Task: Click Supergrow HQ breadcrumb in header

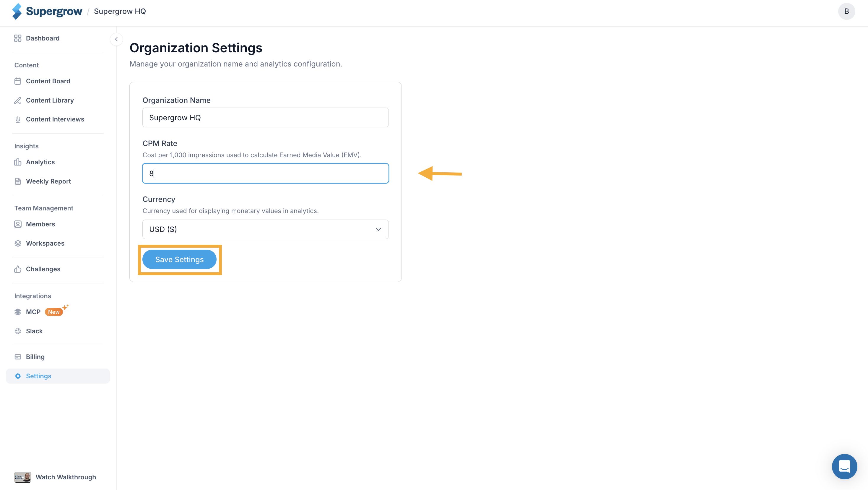Action: coord(120,12)
